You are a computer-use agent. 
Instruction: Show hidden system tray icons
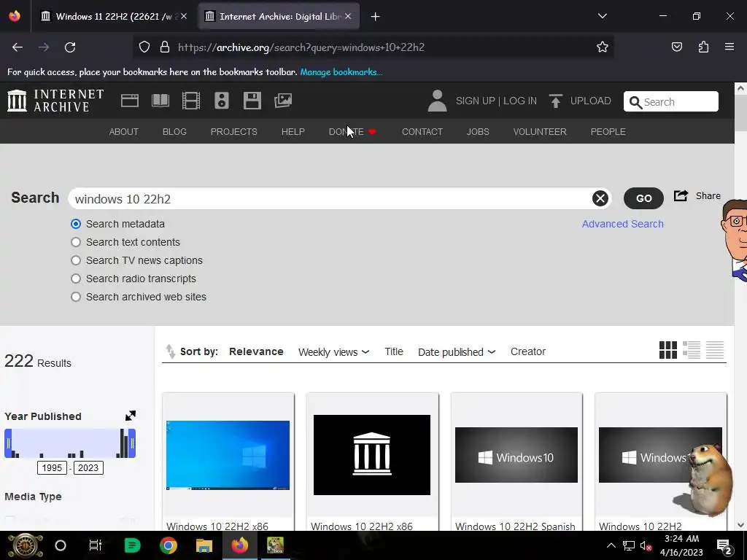[611, 545]
